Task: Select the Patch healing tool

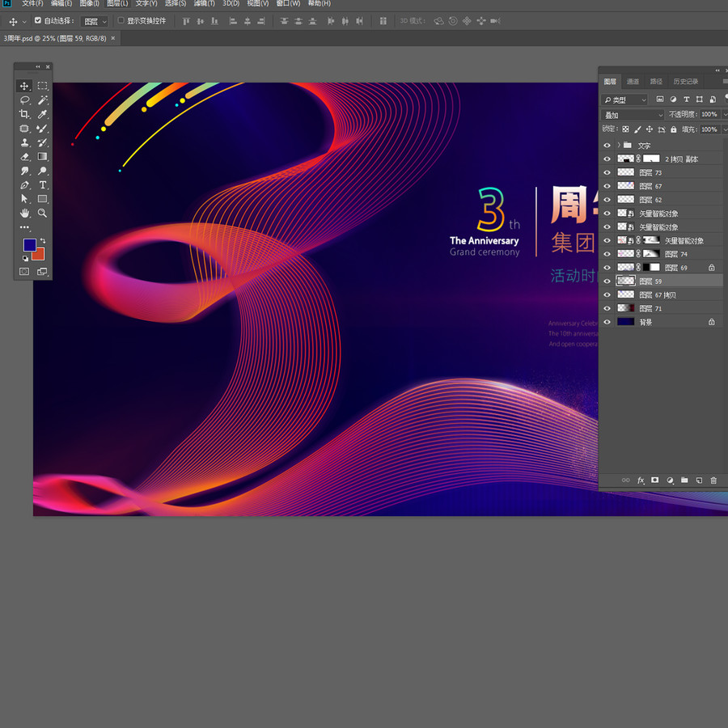Action: [x=24, y=129]
